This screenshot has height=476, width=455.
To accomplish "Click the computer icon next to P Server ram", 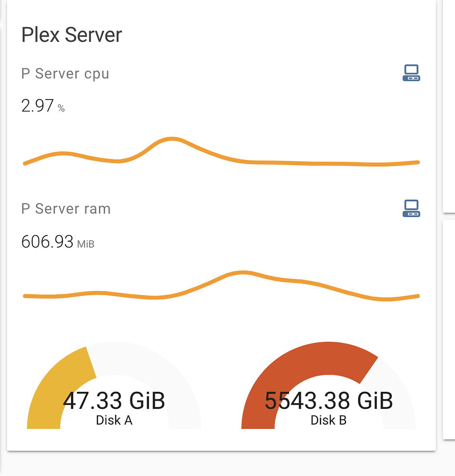I will (411, 208).
